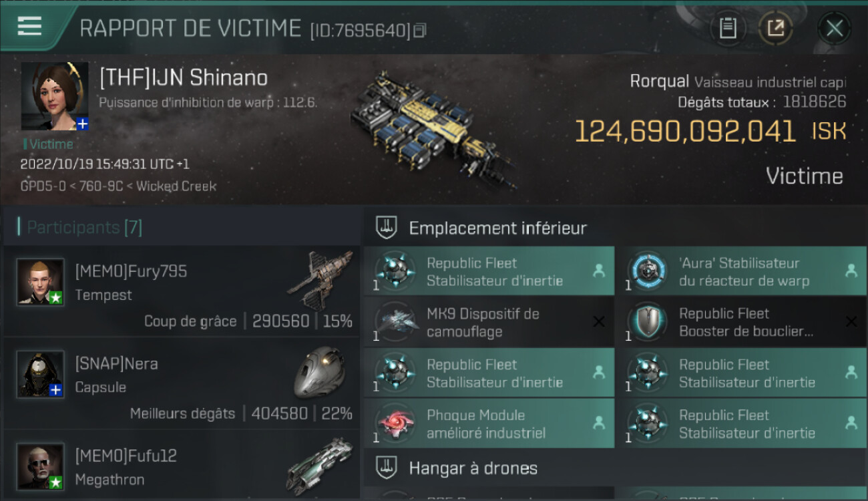Copy the kill report ID
This screenshot has width=868, height=501.
420,31
